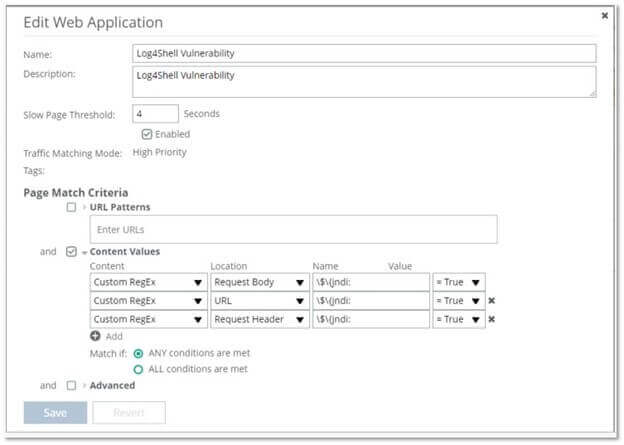The width and height of the screenshot is (624, 445).
Task: Collapse the Content Values section
Action: [x=84, y=252]
